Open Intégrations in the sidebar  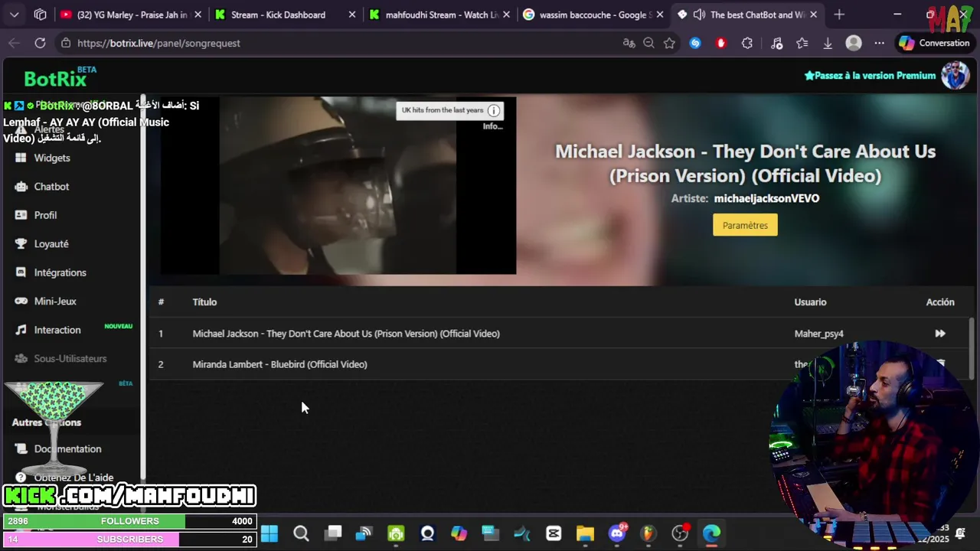[x=60, y=272]
